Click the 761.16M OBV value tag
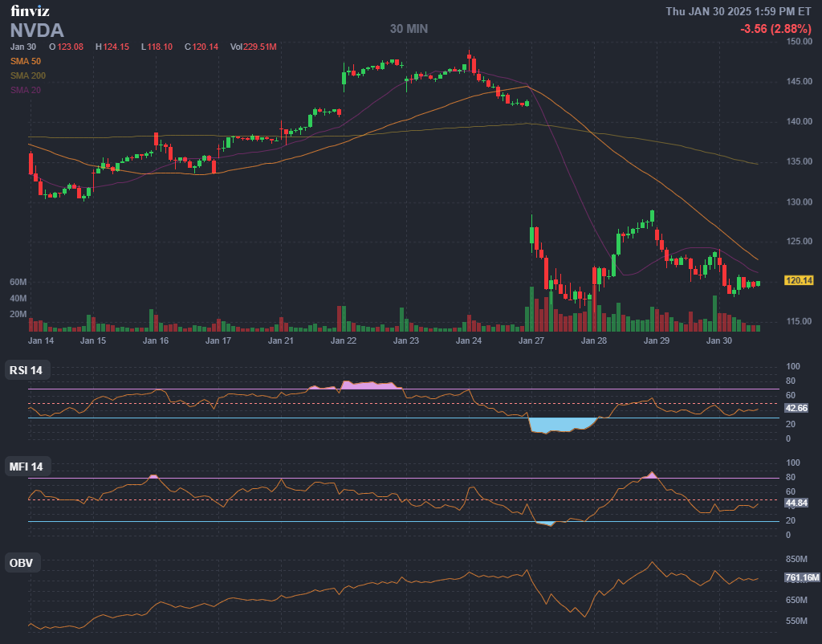Image resolution: width=822 pixels, height=644 pixels. click(x=801, y=577)
